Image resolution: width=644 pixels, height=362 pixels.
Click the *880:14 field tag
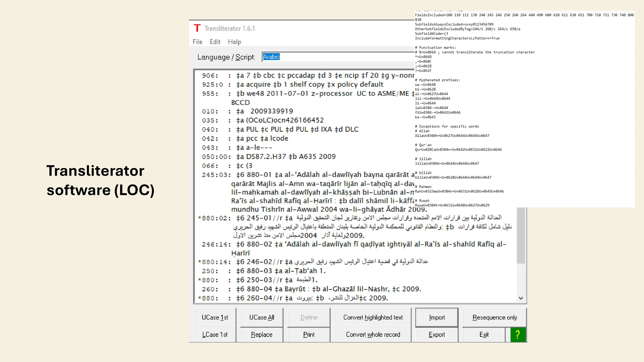214,262
